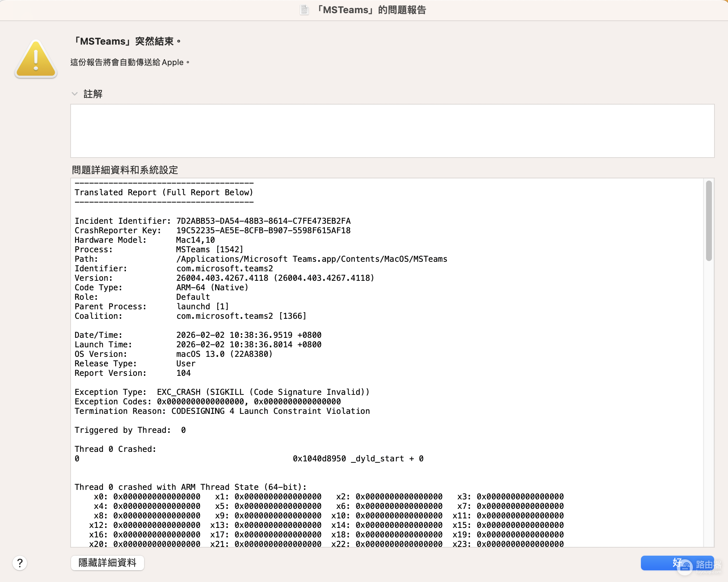Screen dimensions: 728x582
Task: Click the Launch Time 10:38:36.8014 value
Action: pyautogui.click(x=249, y=344)
